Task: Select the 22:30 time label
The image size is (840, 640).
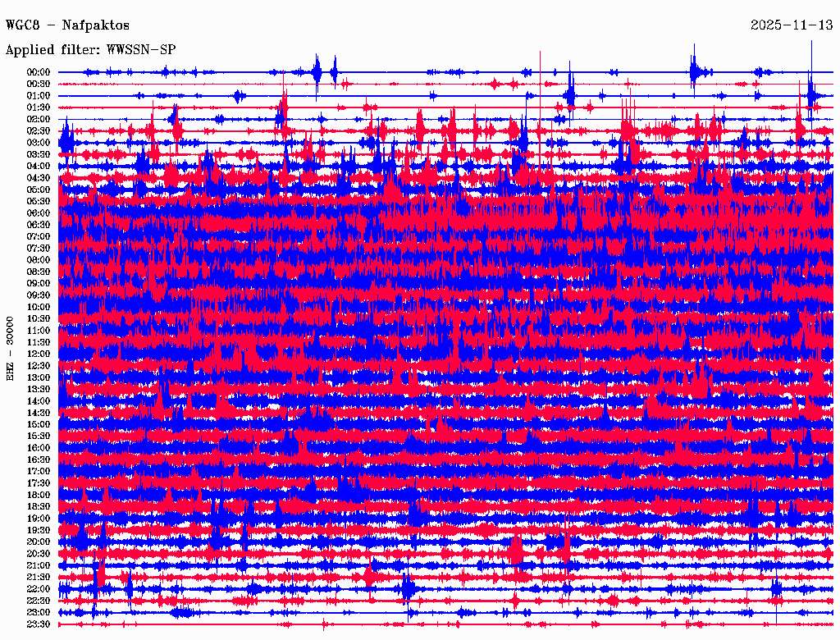Action: click(x=39, y=601)
